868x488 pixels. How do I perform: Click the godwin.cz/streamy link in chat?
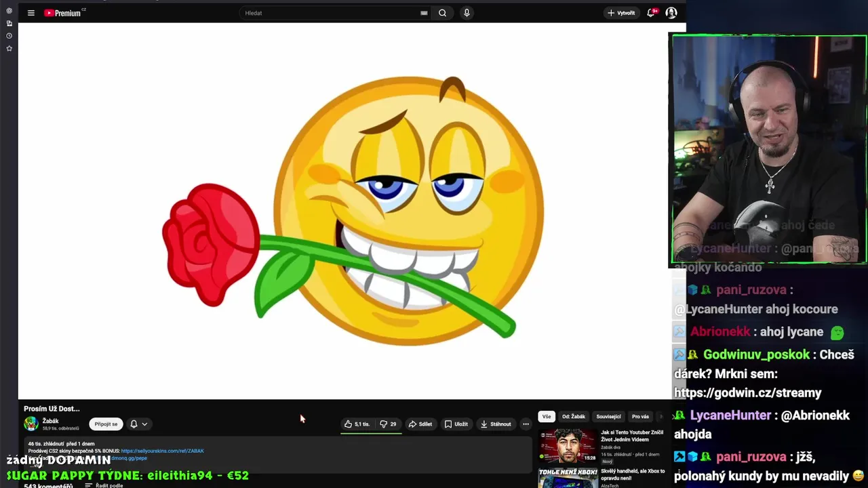[747, 393]
